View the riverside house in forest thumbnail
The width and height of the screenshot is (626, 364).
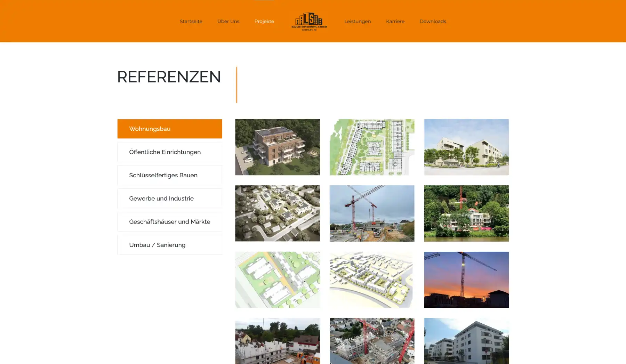(466, 213)
